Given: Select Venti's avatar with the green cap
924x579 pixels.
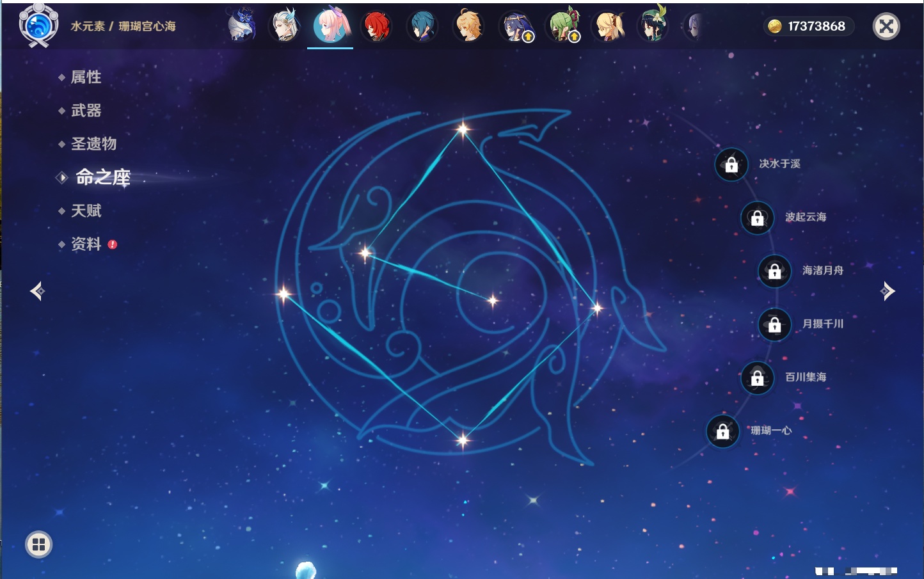Looking at the screenshot, I should (x=653, y=24).
